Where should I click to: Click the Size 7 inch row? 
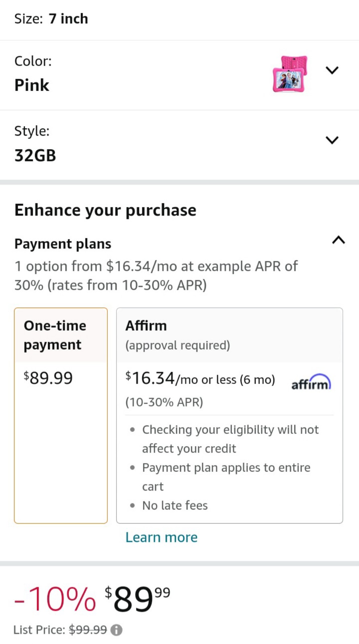click(179, 19)
